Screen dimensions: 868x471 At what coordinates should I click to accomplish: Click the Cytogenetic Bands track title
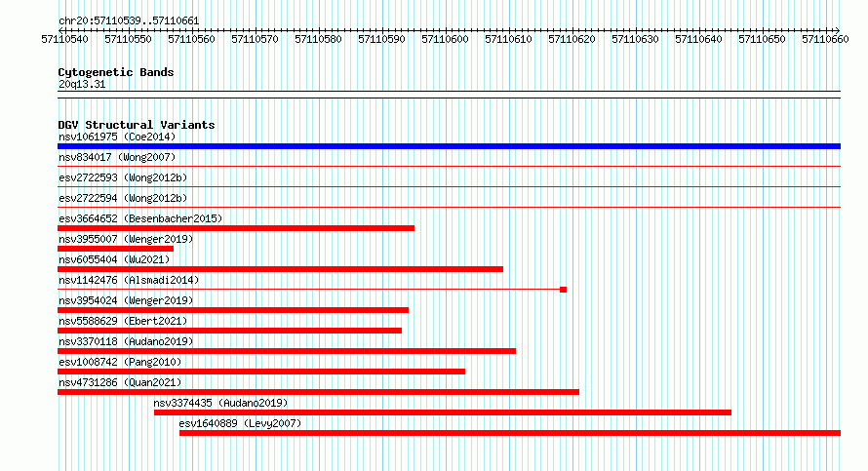click(116, 72)
